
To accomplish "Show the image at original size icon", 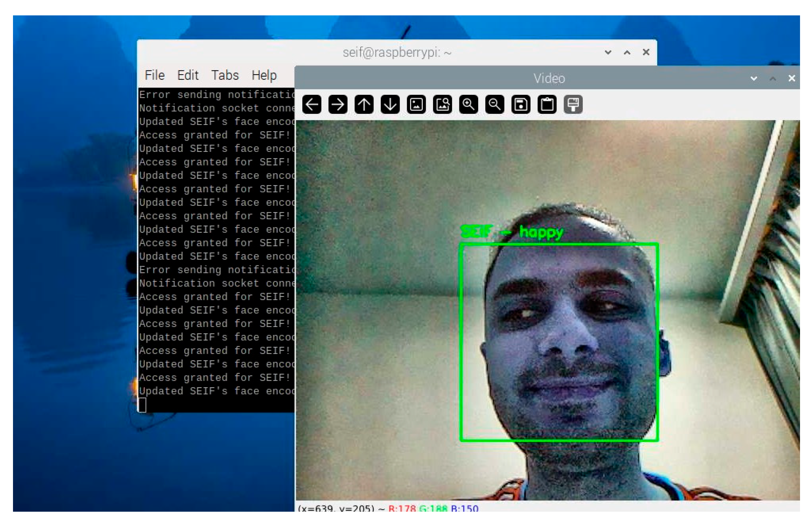I will coord(416,104).
